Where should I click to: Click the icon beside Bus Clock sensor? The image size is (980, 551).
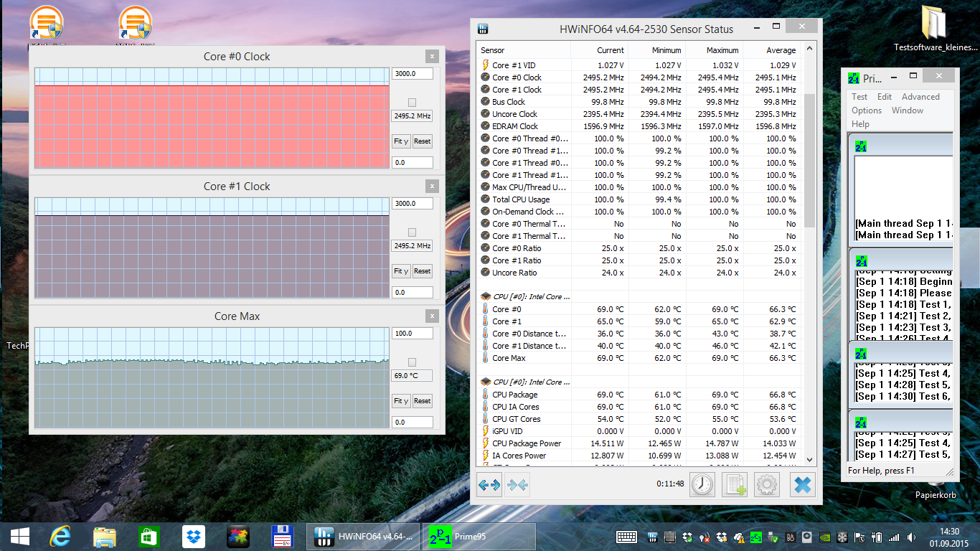[x=485, y=102]
